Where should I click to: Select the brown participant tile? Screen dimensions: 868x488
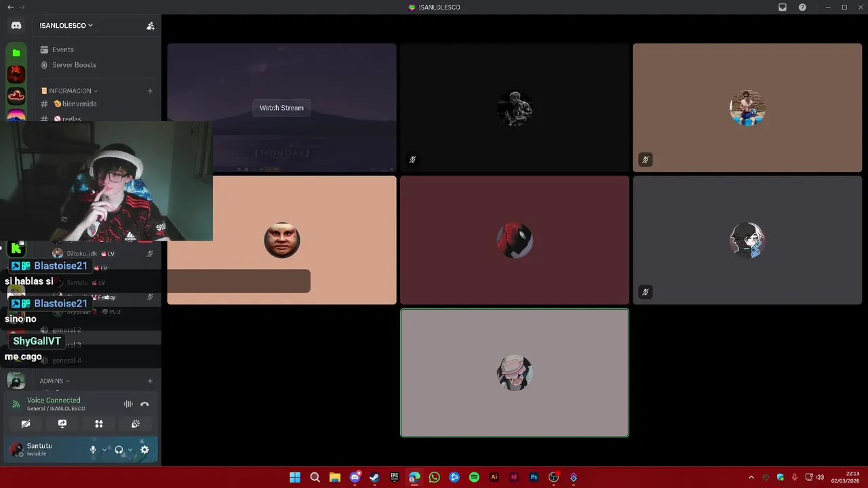click(747, 108)
